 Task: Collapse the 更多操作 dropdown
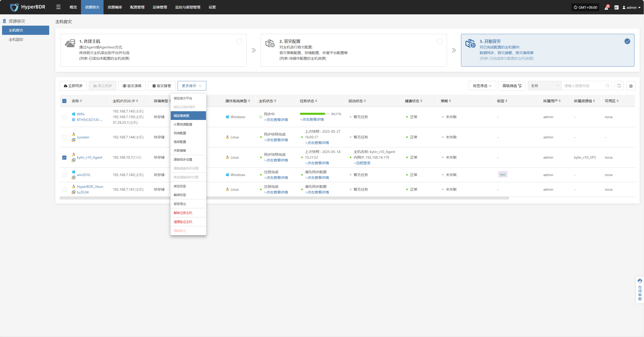click(x=192, y=86)
